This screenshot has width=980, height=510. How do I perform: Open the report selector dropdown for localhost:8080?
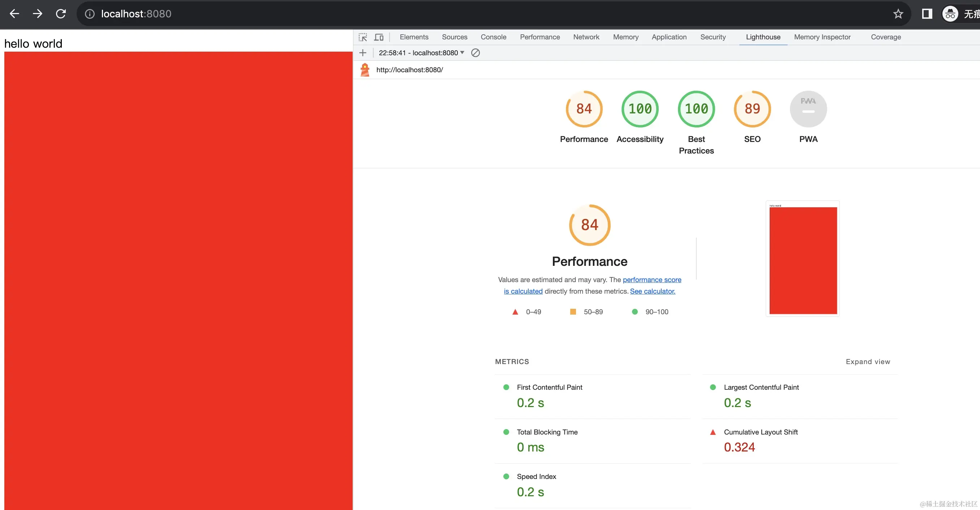point(421,53)
